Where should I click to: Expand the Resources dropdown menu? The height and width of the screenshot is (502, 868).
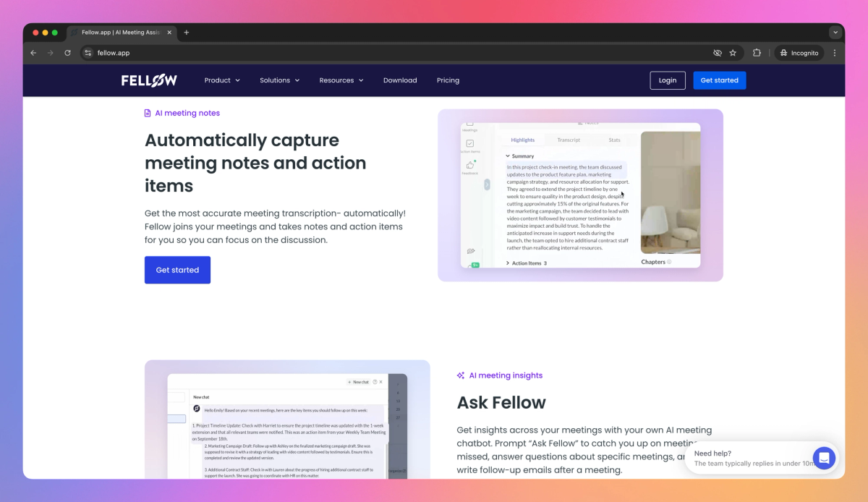341,80
